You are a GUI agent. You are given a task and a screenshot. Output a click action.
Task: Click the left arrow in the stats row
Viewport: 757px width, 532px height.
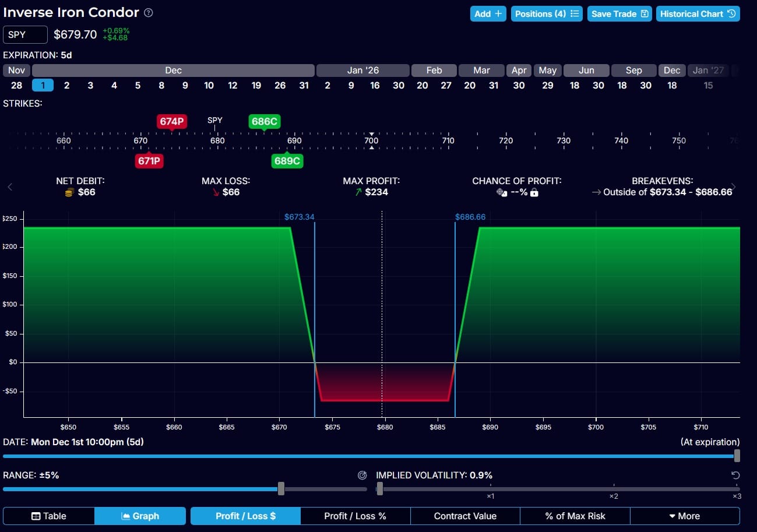[10, 187]
